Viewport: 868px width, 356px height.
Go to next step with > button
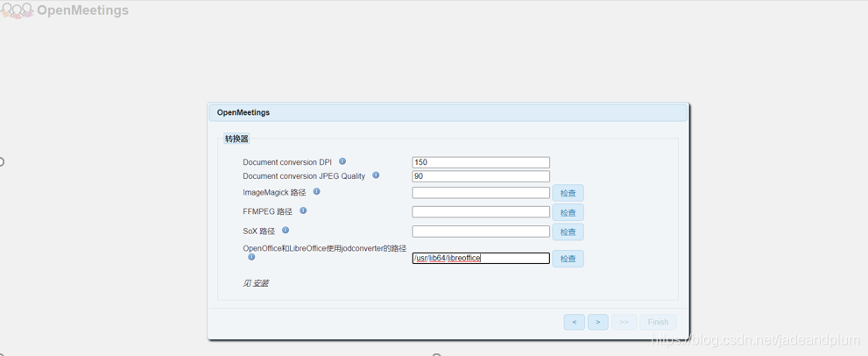pos(598,322)
